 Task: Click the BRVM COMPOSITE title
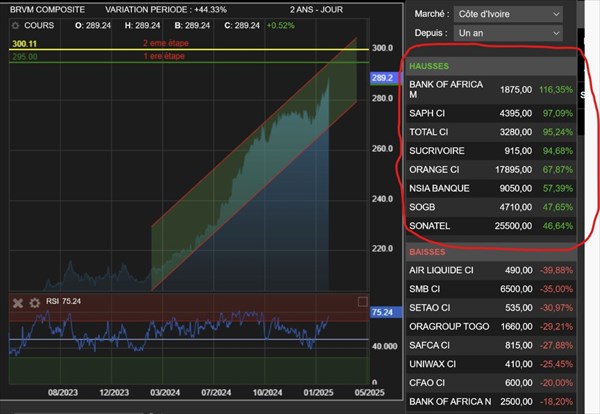point(47,10)
